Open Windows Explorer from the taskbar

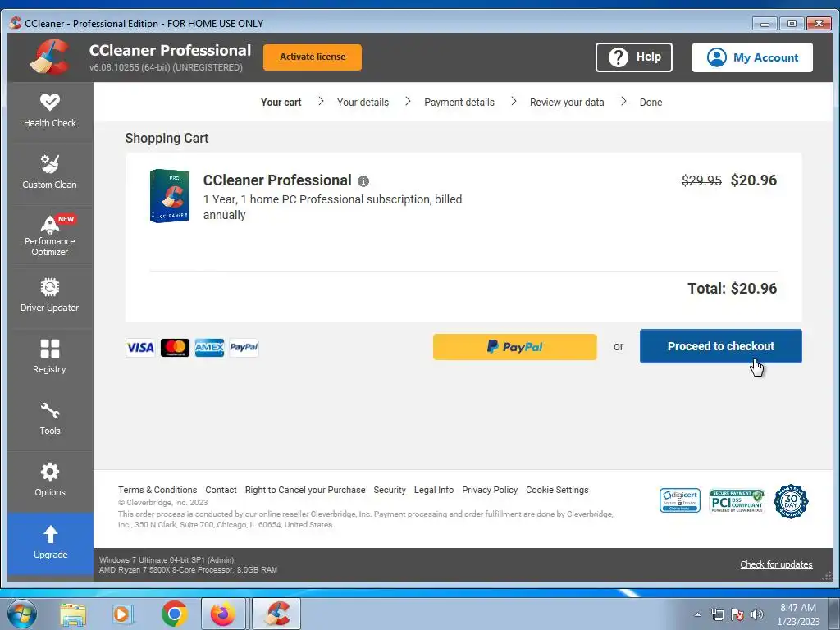point(73,614)
